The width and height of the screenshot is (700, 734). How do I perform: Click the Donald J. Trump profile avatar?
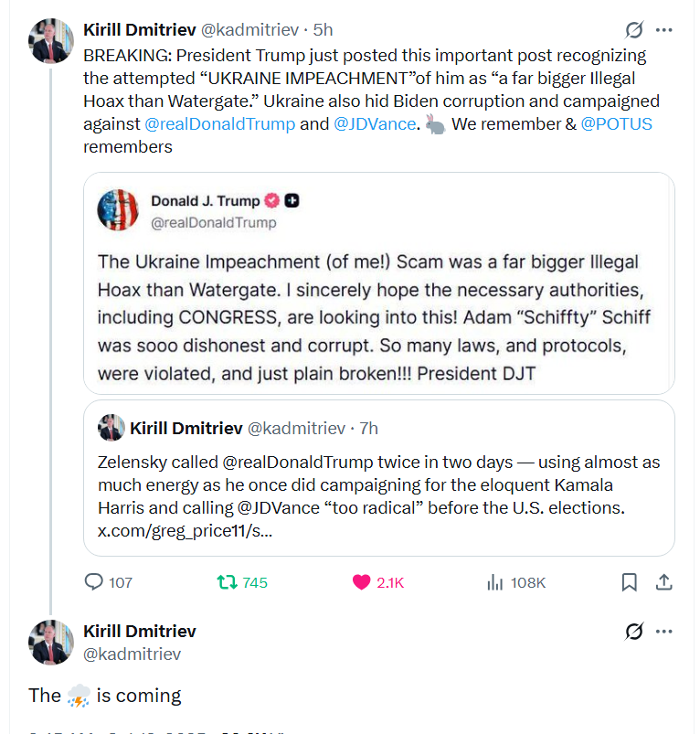(118, 210)
